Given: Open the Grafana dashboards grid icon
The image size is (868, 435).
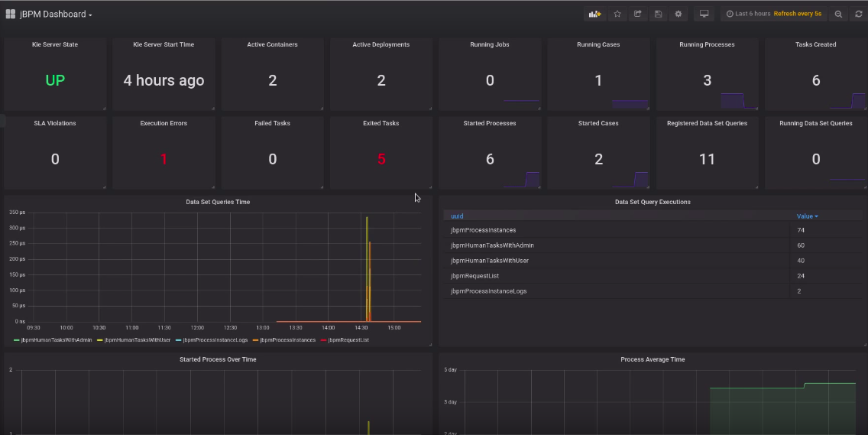Looking at the screenshot, I should pos(11,14).
